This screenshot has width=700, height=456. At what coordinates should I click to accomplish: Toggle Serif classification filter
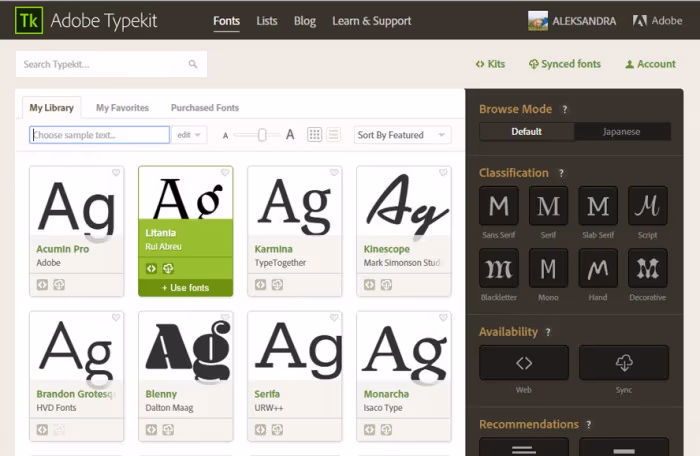tap(548, 206)
